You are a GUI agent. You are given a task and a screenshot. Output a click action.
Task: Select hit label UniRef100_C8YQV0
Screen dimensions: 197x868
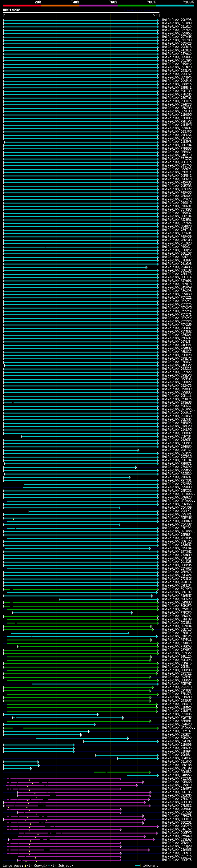click(x=177, y=77)
